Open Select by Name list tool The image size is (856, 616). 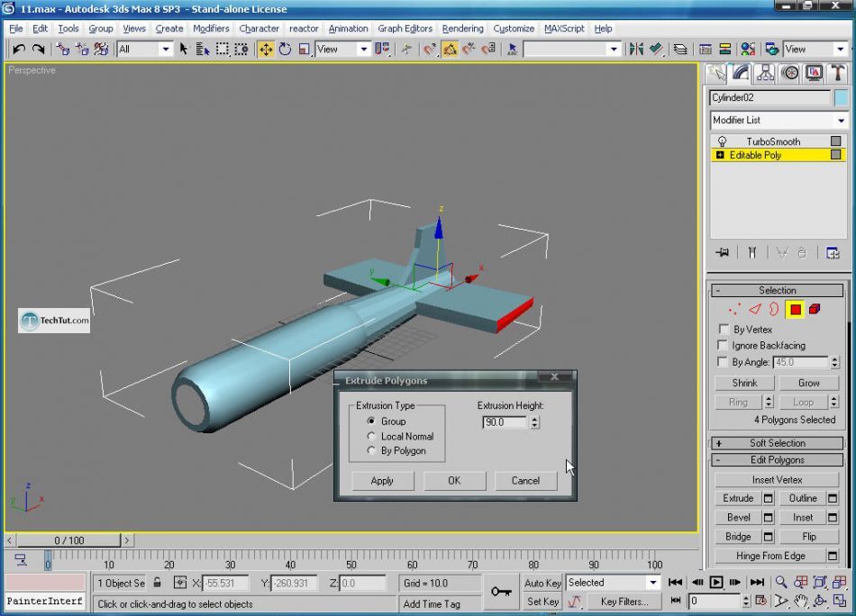click(203, 50)
